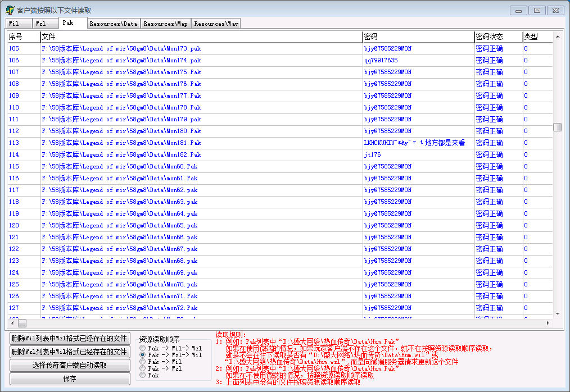Click 删除Wil列表中Wzl格式已经存在的文件 button
570x392 pixels.
tap(70, 338)
